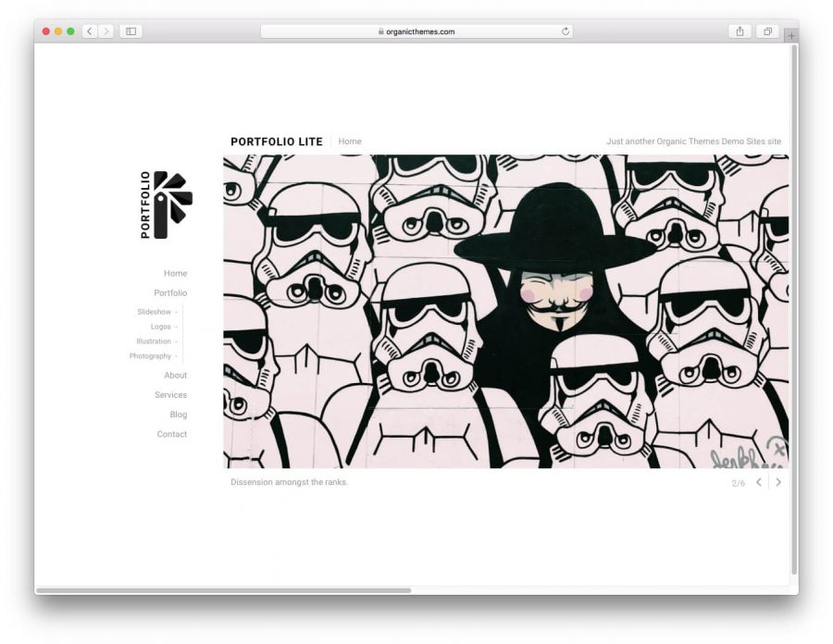Click the tagline 'Just another Organic Themes Demo Sites site'
The image size is (833, 644).
point(694,142)
